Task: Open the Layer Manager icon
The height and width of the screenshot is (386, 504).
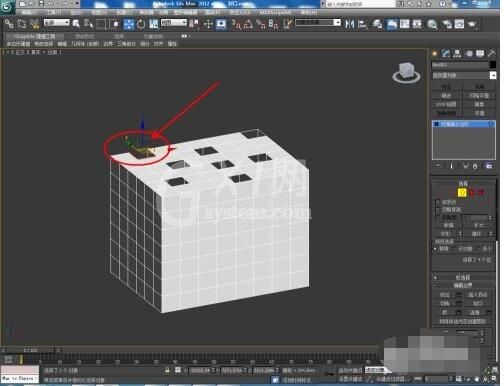Action: point(378,24)
